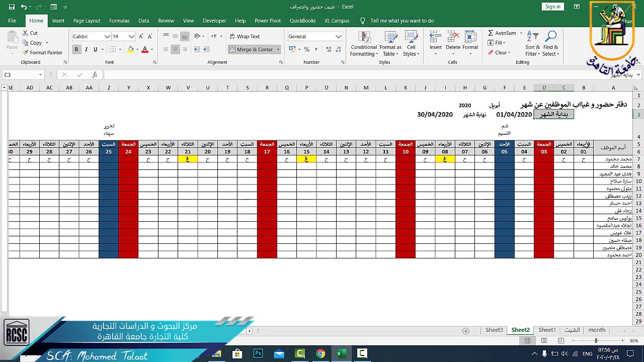
Task: Click the Sign in button
Action: click(x=552, y=7)
